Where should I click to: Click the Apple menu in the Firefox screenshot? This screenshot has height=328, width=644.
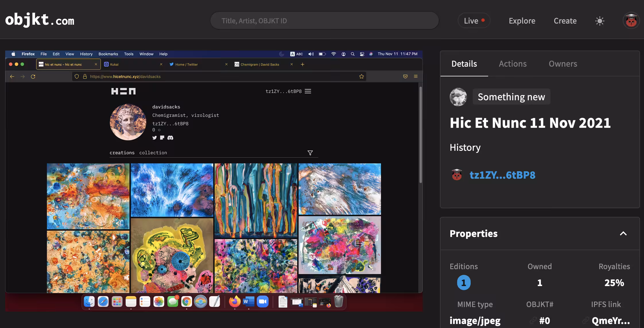(13, 54)
